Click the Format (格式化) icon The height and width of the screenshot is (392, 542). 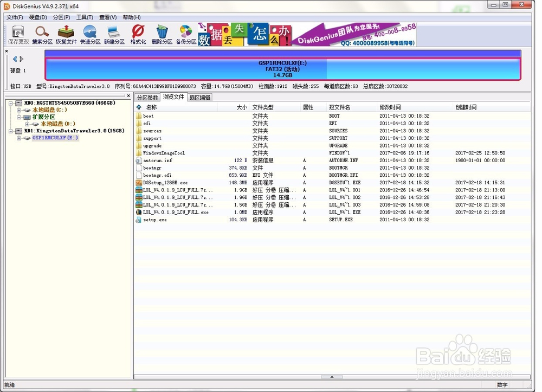point(138,35)
